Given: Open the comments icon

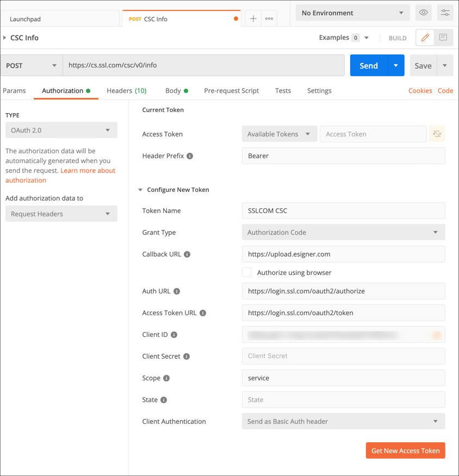Looking at the screenshot, I should [443, 38].
